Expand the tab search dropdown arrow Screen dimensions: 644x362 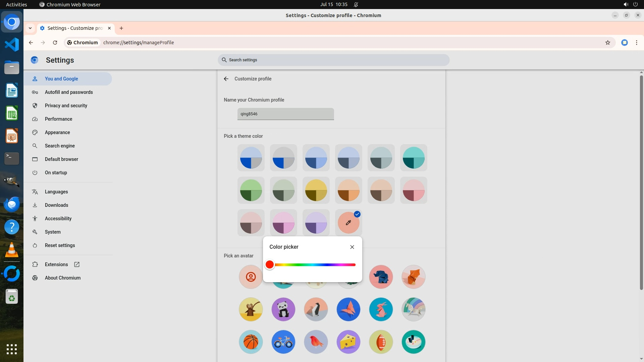[30, 28]
